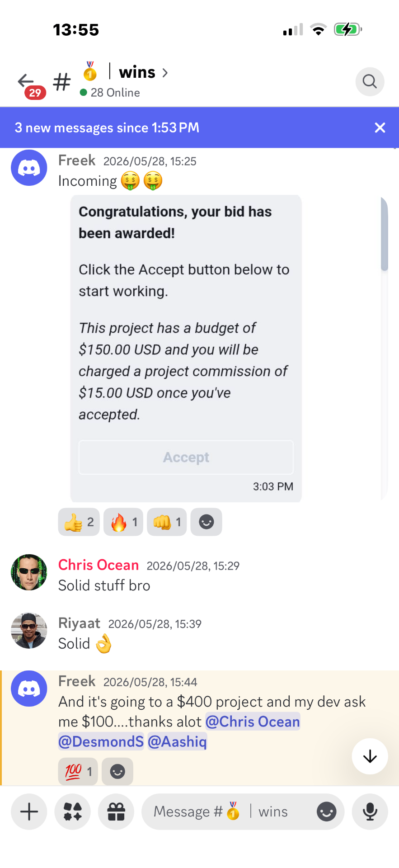This screenshot has width=399, height=868.
Task: Tap the plus attachment icon
Action: tap(29, 811)
